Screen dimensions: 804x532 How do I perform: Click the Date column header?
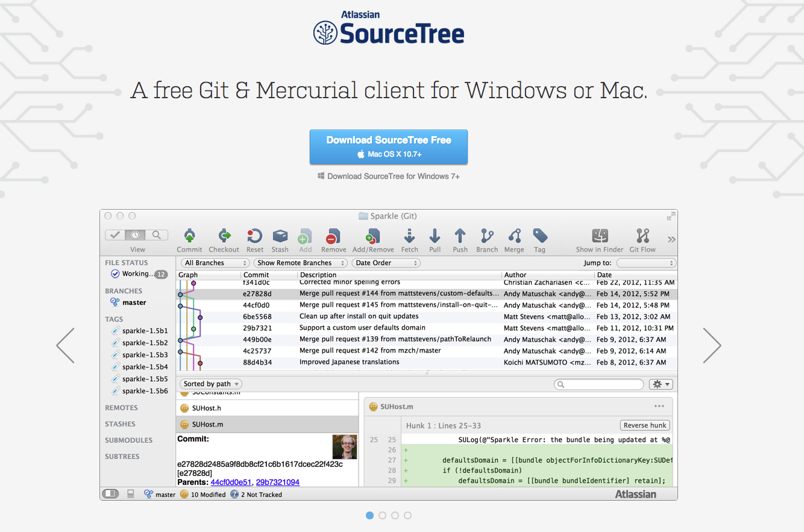(636, 275)
